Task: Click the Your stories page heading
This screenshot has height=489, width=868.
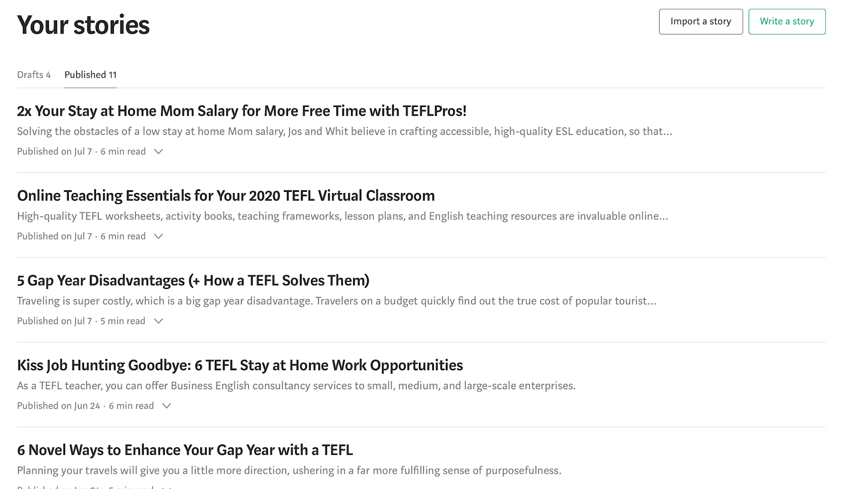Action: tap(83, 24)
